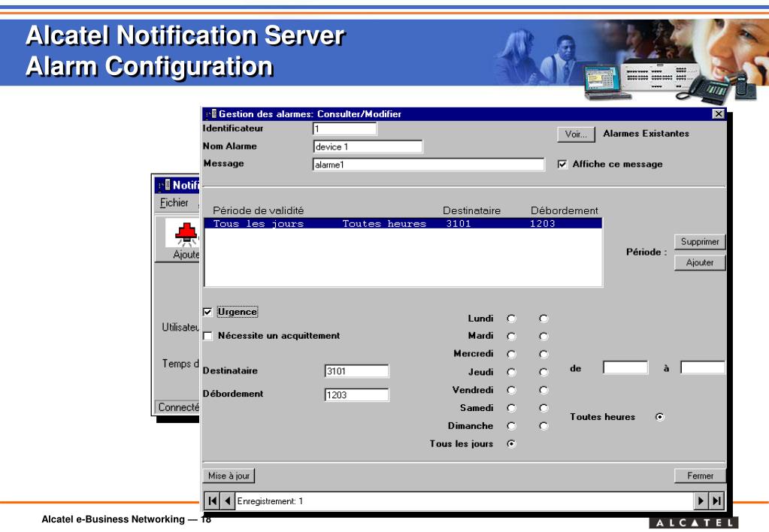Click the Identificateur input field
Image resolution: width=769 pixels, height=532 pixels.
click(344, 128)
